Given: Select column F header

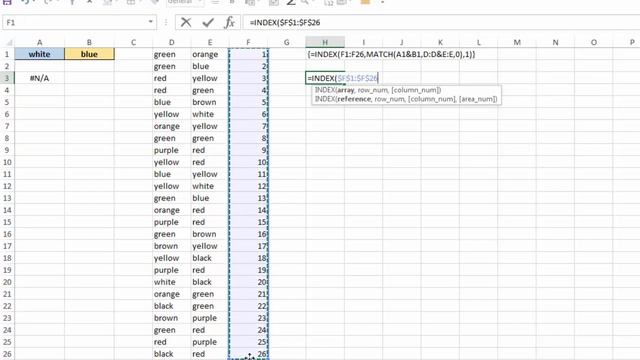Looking at the screenshot, I should click(x=248, y=42).
